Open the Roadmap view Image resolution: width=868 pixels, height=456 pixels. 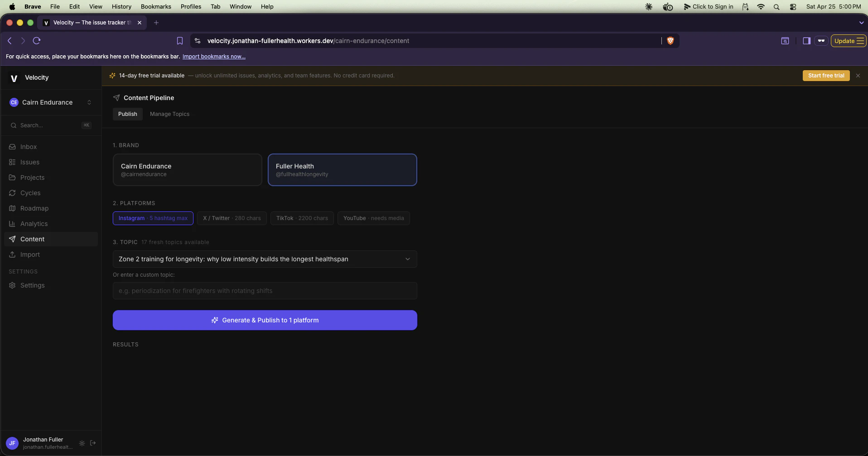click(x=34, y=208)
